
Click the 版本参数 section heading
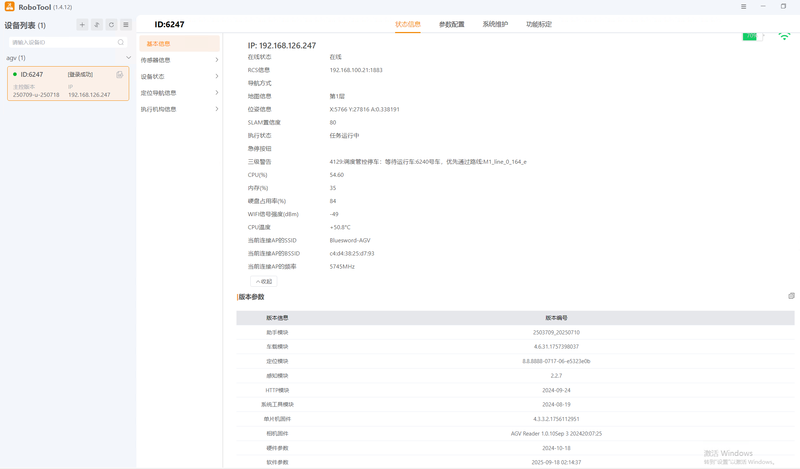(x=252, y=297)
